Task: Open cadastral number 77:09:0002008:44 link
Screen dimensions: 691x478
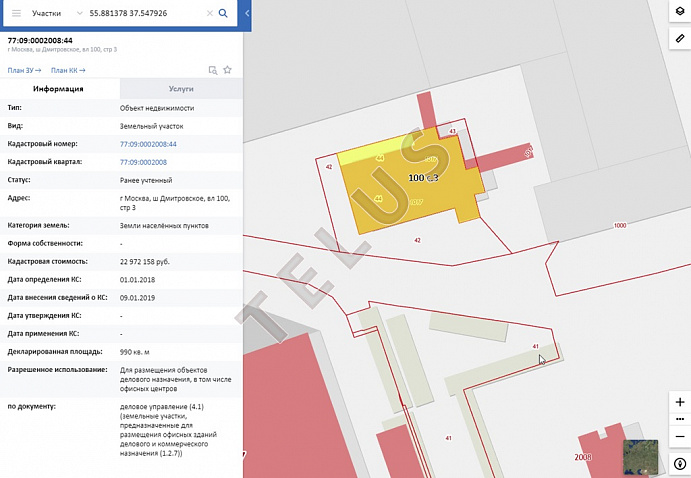Action: coord(148,144)
